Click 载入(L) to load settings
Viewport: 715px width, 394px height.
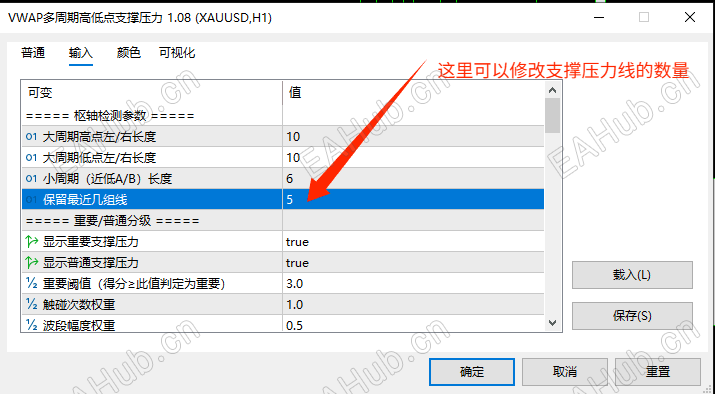pos(632,275)
